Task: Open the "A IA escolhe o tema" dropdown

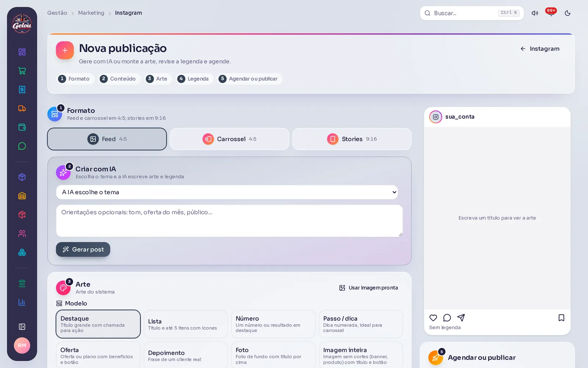Action: [x=227, y=192]
